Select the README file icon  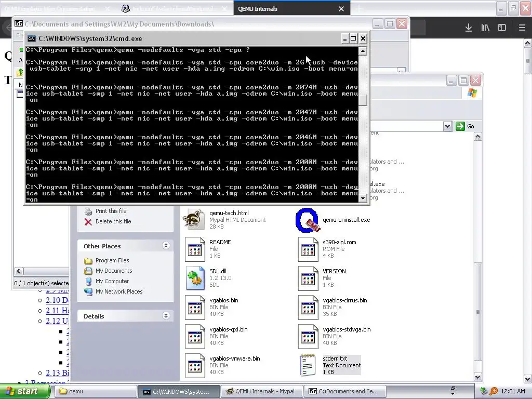point(195,249)
